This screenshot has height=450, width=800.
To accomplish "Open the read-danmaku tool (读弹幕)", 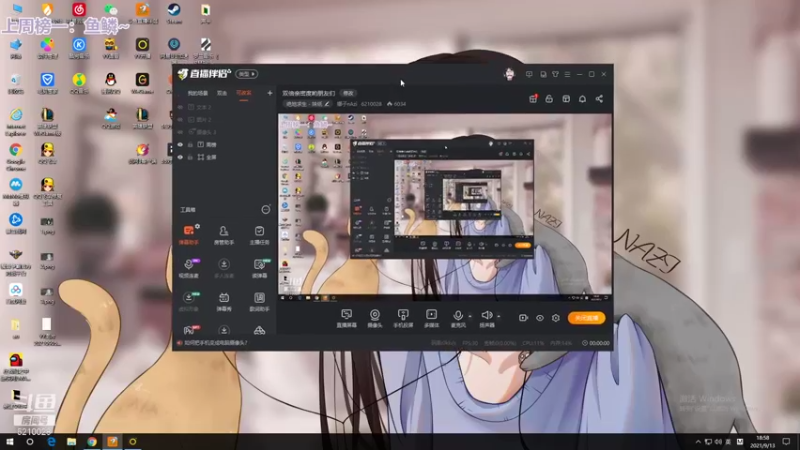I will point(259,268).
